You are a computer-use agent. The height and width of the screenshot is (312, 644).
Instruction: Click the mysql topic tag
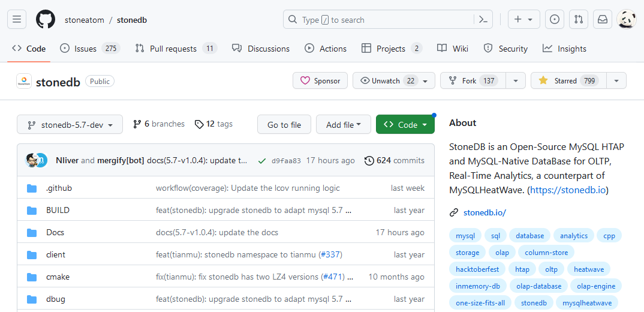pyautogui.click(x=465, y=236)
